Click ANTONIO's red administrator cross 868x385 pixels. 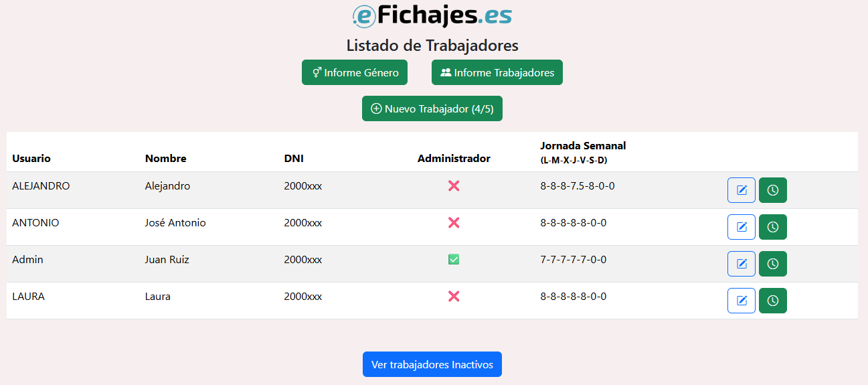click(x=454, y=223)
